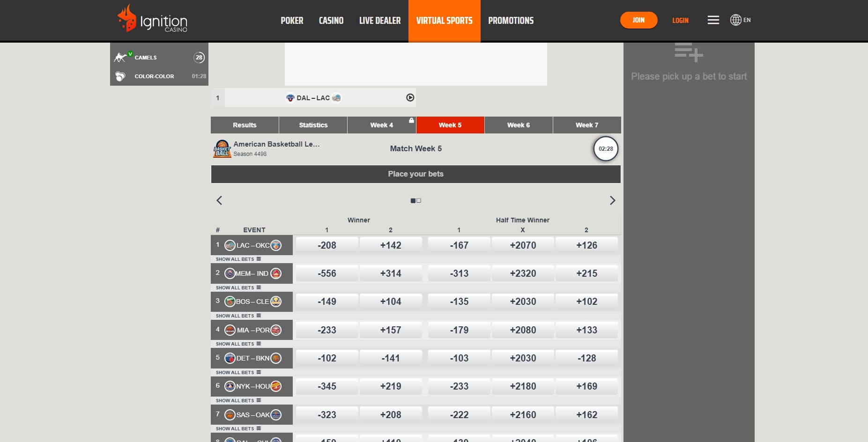The height and width of the screenshot is (442, 868).
Task: Select the first page indicator dot
Action: click(413, 200)
